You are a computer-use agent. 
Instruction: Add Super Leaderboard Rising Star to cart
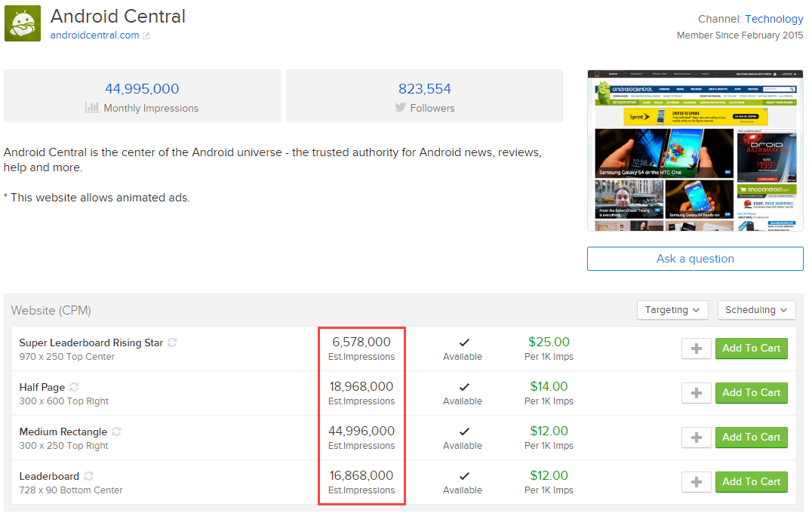[752, 349]
